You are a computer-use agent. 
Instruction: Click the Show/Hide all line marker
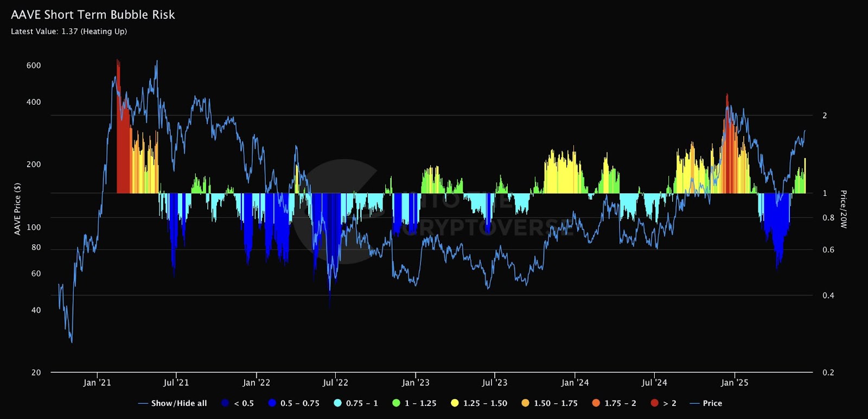[143, 403]
